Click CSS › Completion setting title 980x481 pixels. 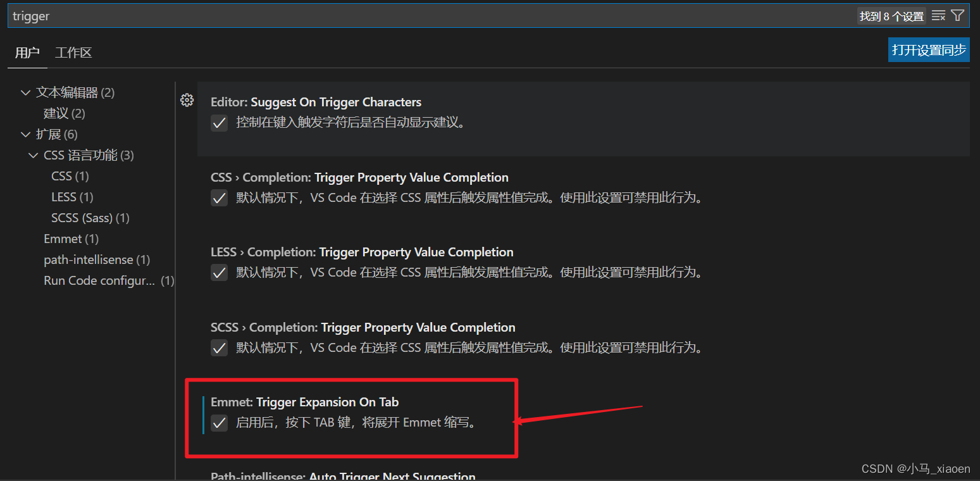pyautogui.click(x=359, y=178)
